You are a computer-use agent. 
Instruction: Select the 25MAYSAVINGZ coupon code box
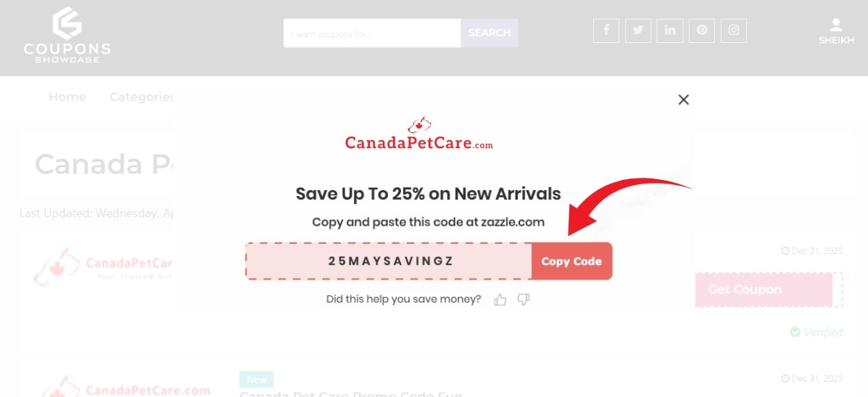click(x=389, y=261)
